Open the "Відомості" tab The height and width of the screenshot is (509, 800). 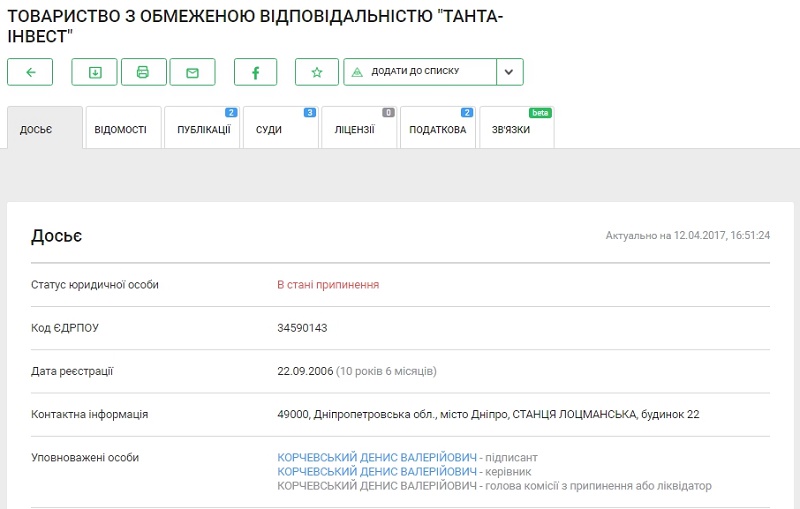point(121,130)
